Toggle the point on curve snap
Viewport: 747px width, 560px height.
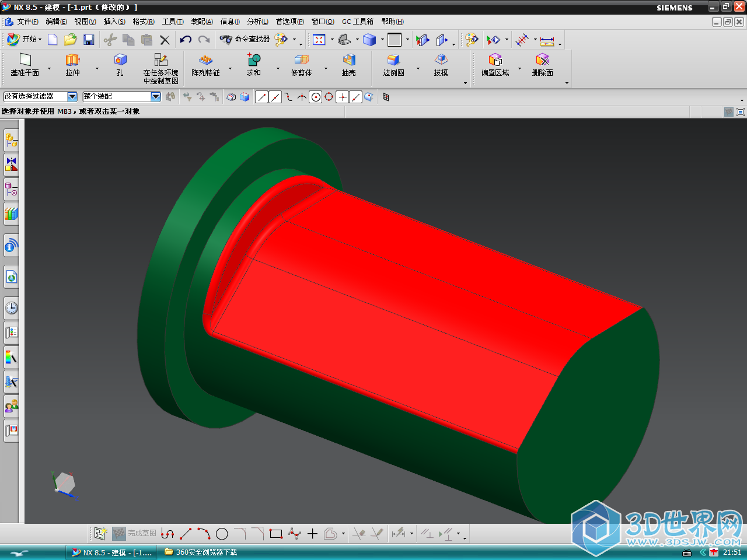356,97
